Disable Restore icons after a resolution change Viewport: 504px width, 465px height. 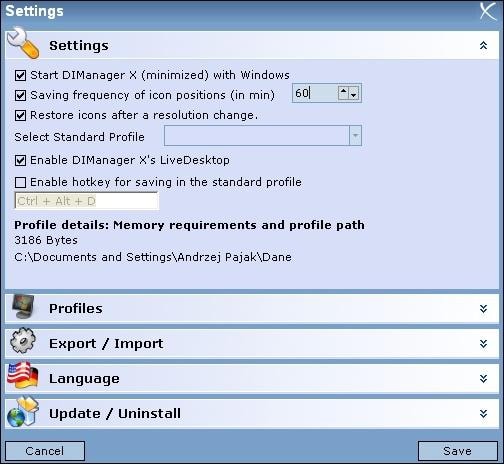point(20,116)
